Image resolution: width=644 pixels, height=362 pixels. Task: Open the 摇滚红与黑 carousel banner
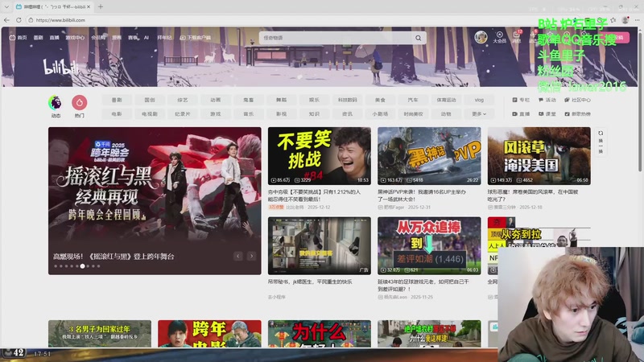point(155,200)
